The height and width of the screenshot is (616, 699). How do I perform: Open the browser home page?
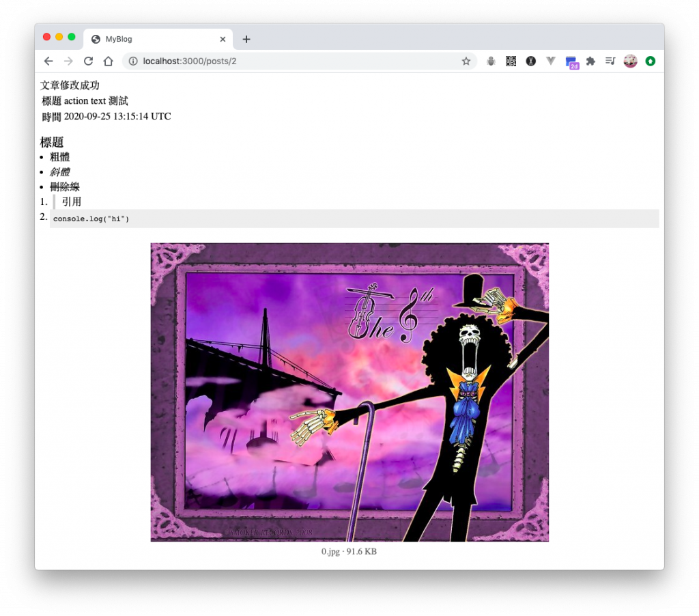tap(109, 61)
